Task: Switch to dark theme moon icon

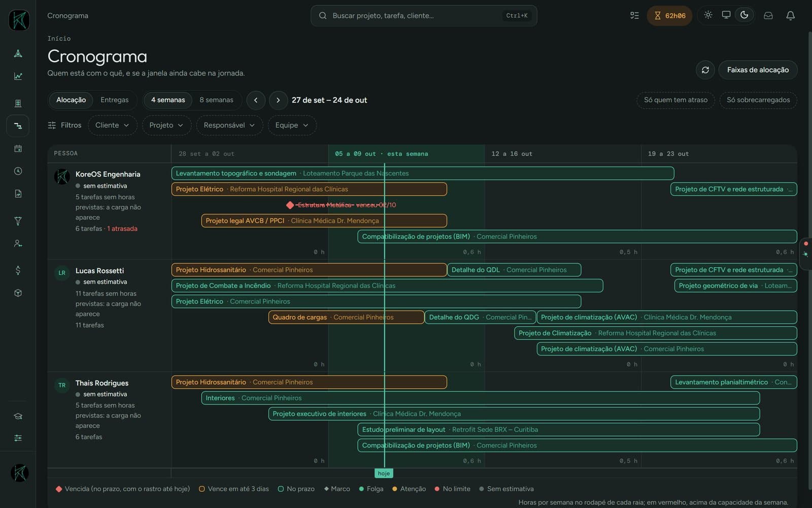Action: tap(745, 15)
